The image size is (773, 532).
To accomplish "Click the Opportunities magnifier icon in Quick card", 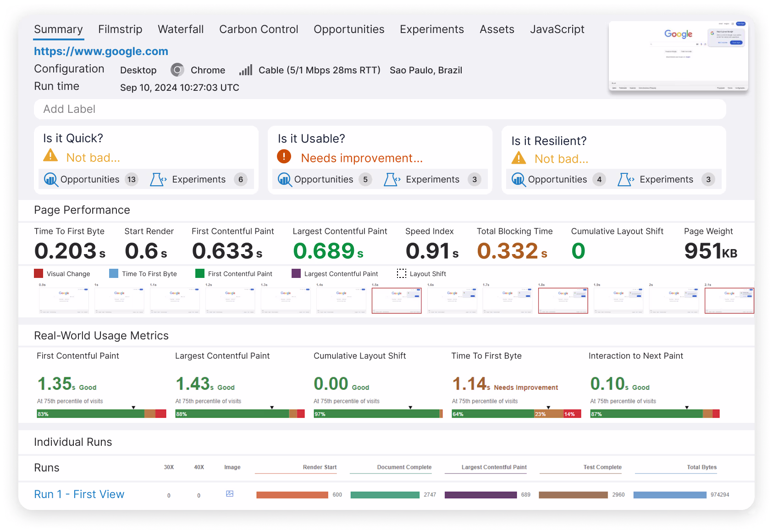I will tap(50, 179).
